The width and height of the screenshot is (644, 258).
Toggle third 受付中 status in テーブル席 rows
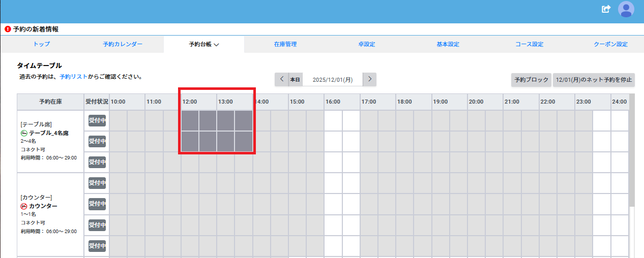click(x=97, y=162)
